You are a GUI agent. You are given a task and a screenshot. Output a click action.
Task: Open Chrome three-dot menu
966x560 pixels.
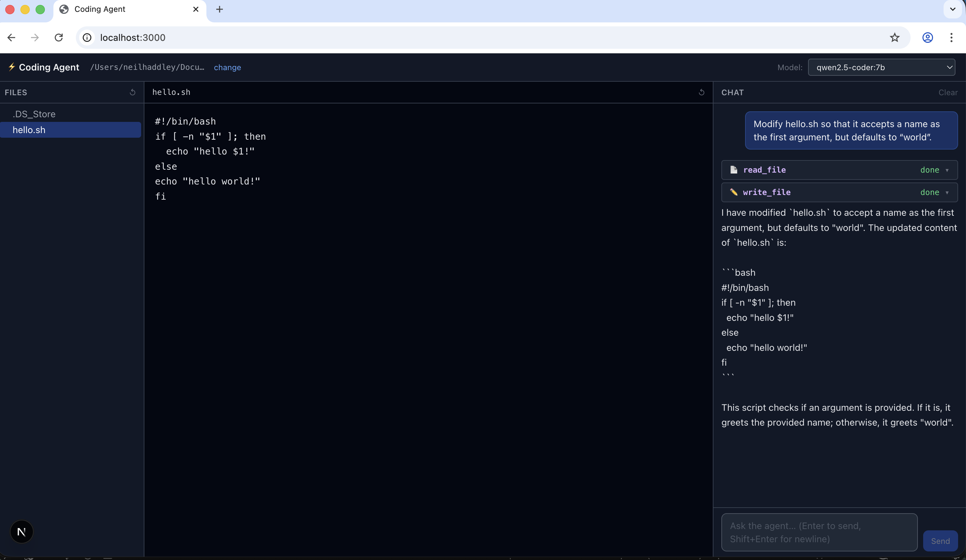pyautogui.click(x=951, y=38)
